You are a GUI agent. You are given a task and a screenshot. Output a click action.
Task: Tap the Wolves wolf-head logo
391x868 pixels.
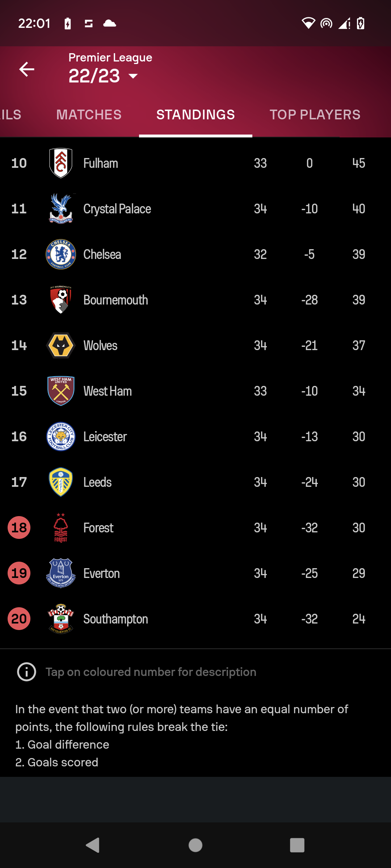point(61,345)
